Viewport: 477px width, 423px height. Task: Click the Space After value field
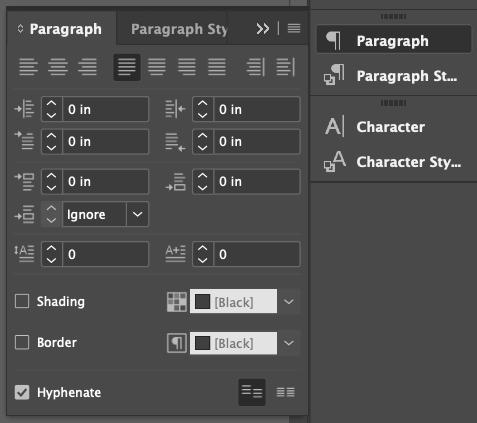tap(256, 182)
